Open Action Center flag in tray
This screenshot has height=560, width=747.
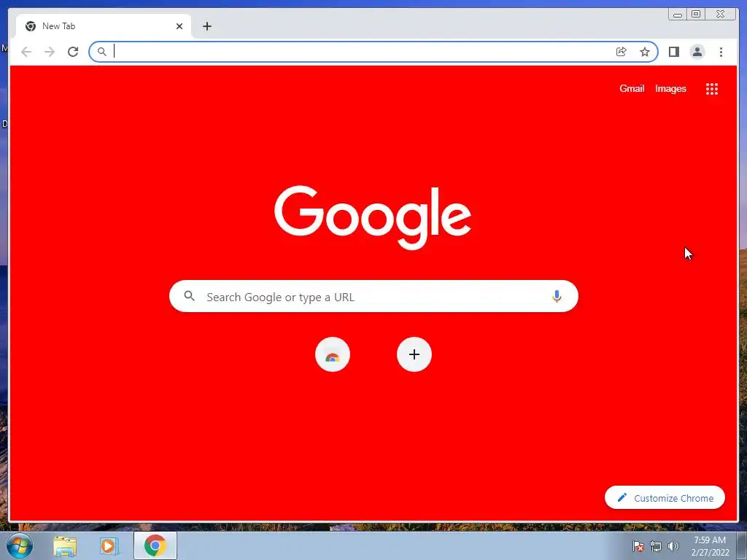638,546
